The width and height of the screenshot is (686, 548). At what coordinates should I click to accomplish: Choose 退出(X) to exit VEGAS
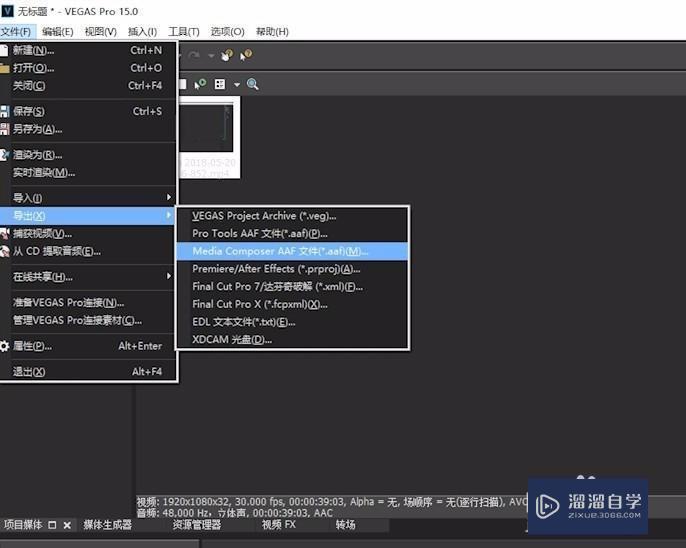88,372
